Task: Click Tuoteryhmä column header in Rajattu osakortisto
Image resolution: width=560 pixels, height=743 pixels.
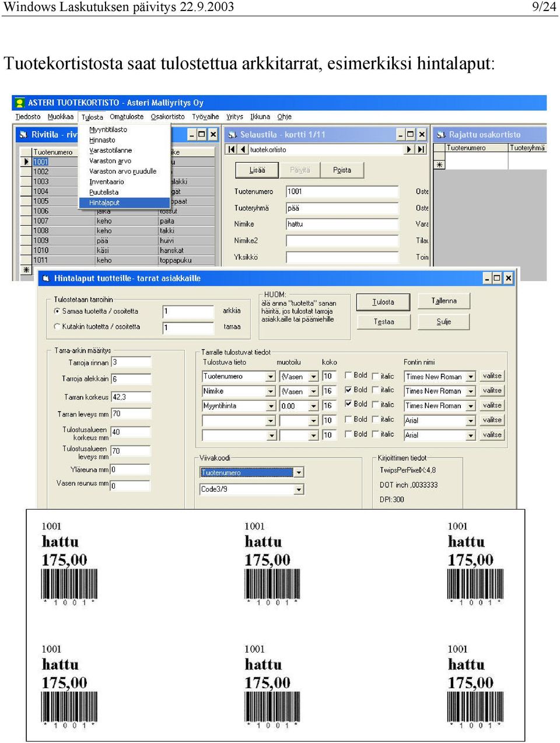Action: point(527,148)
